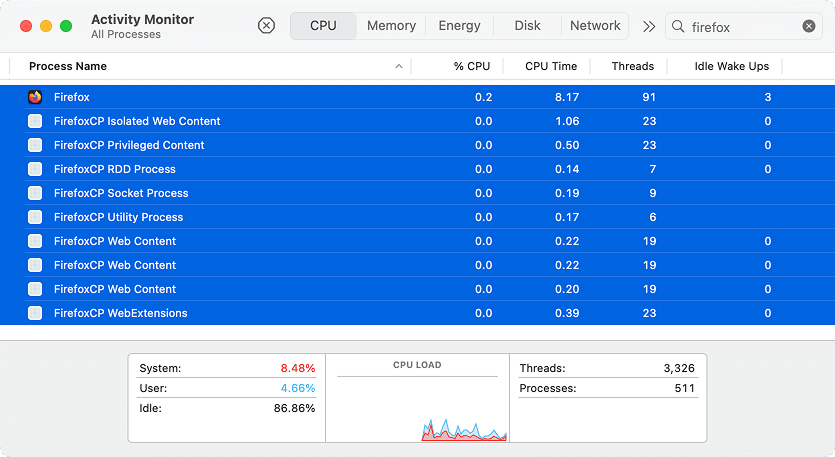This screenshot has width=835, height=457.
Task: Select FirefoxCP Privileged Content row
Action: (418, 145)
